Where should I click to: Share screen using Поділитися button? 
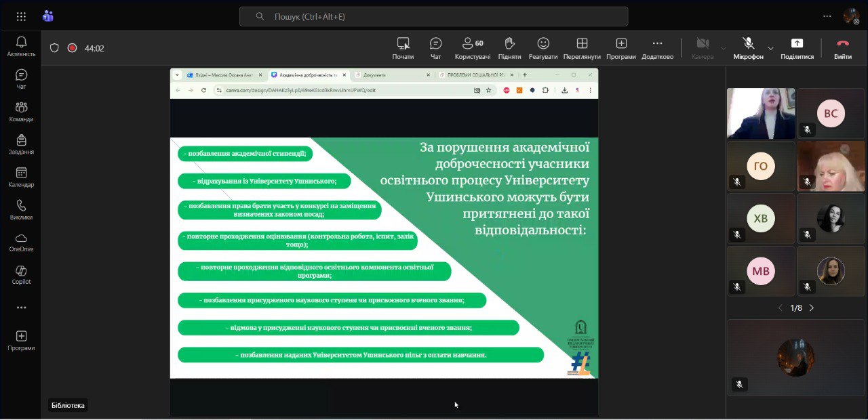pyautogui.click(x=797, y=47)
